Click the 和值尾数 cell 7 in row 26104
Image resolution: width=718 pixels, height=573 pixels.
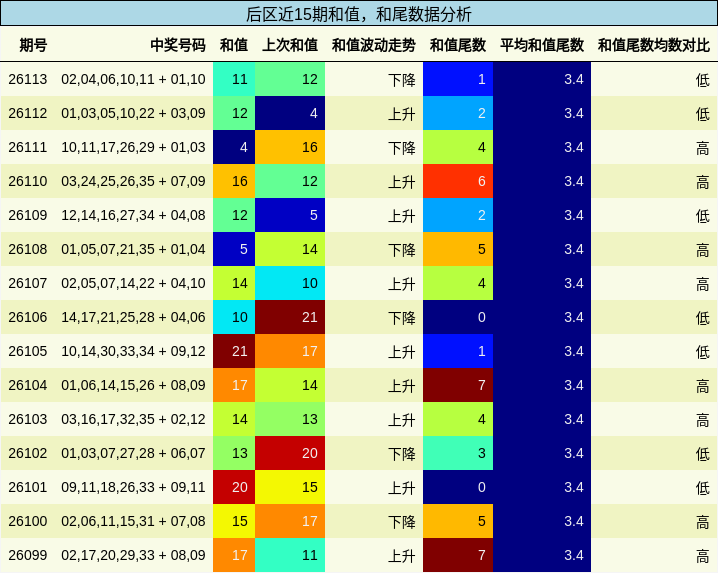point(458,385)
